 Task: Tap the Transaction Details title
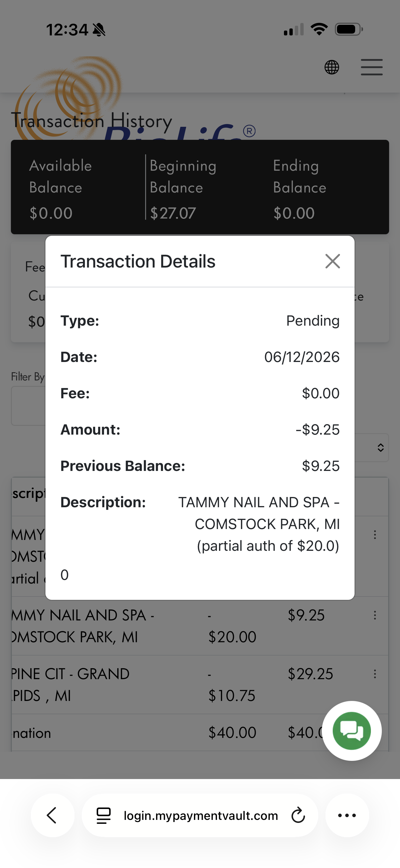138,261
